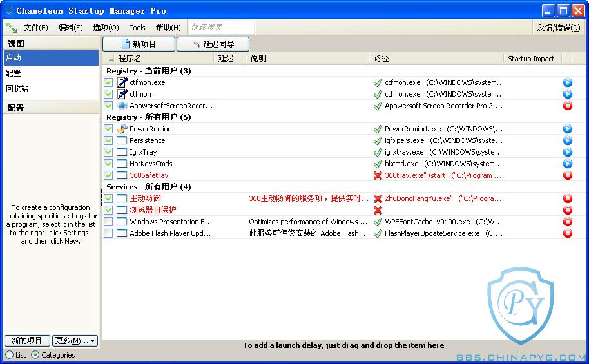
Task: Open the 选项(O) menu
Action: click(106, 28)
